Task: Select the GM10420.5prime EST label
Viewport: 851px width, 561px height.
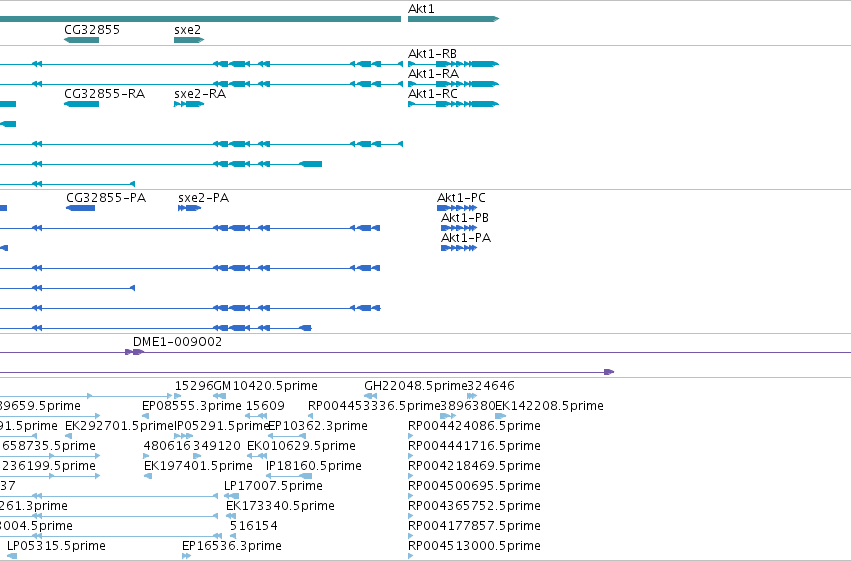Action: pyautogui.click(x=265, y=386)
